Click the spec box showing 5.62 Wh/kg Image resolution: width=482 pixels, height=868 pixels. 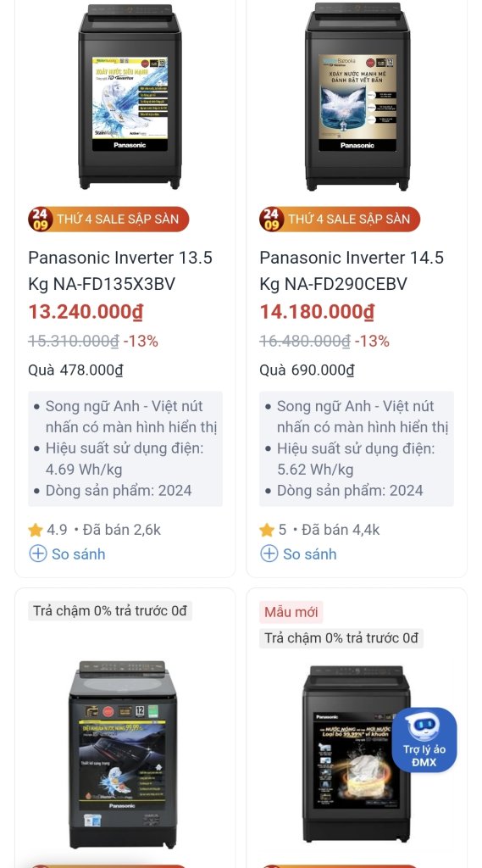(x=357, y=448)
